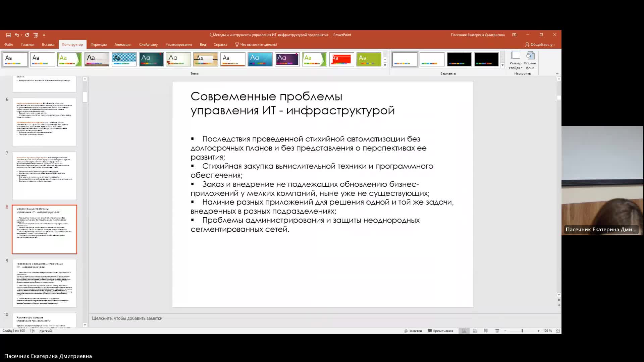Switch to the Рецензирование tab

pos(179,45)
